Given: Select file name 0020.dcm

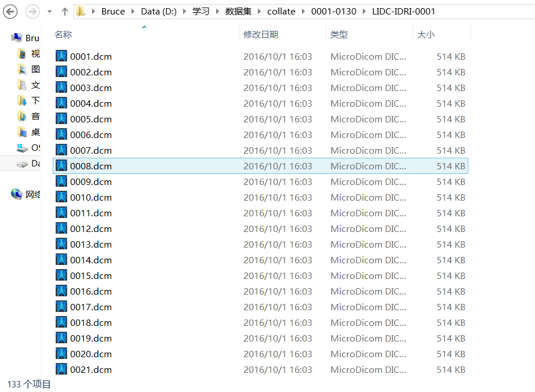Looking at the screenshot, I should 91,354.
